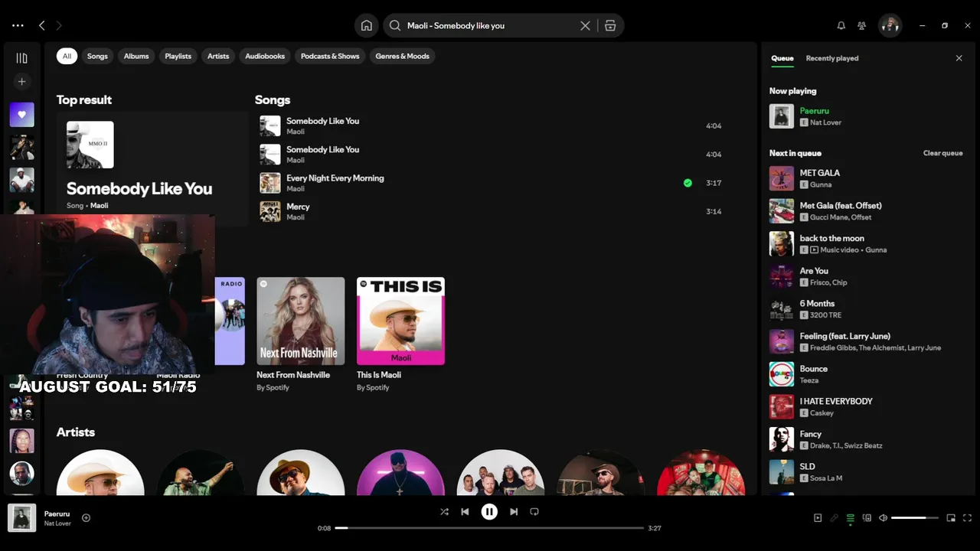The image size is (980, 551).
Task: Pause the current song
Action: click(x=489, y=512)
